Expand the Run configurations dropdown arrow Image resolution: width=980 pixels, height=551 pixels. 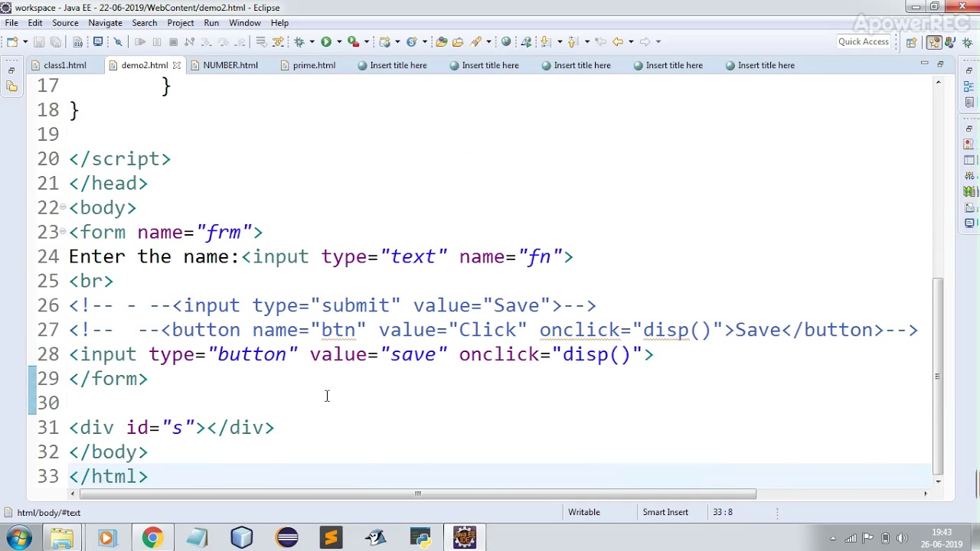tap(338, 41)
